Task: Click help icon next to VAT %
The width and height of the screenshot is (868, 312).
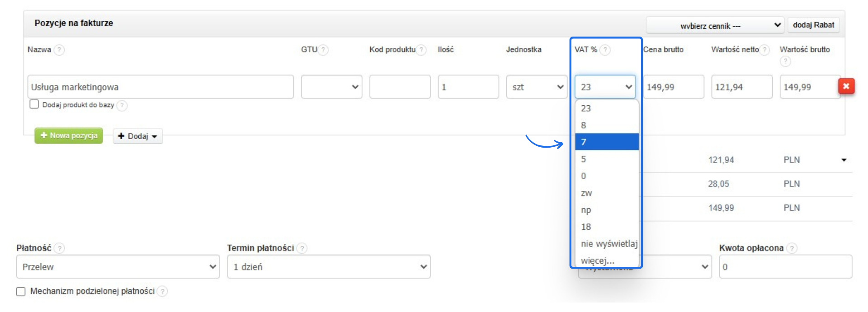Action: pyautogui.click(x=605, y=50)
